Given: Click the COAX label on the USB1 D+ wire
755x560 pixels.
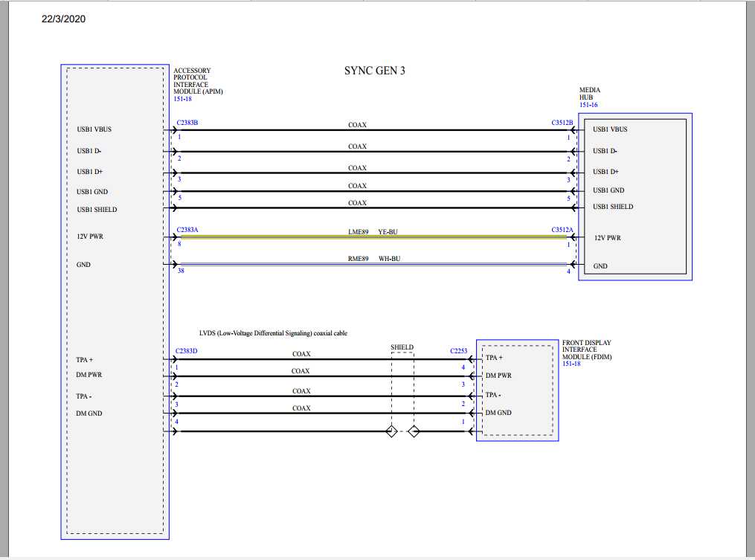Looking at the screenshot, I should pyautogui.click(x=357, y=168).
